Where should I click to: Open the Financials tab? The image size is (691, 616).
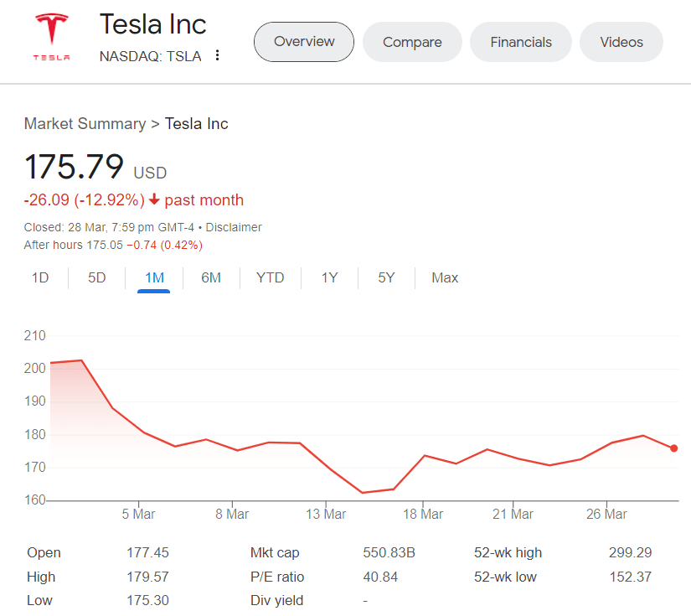pos(521,42)
